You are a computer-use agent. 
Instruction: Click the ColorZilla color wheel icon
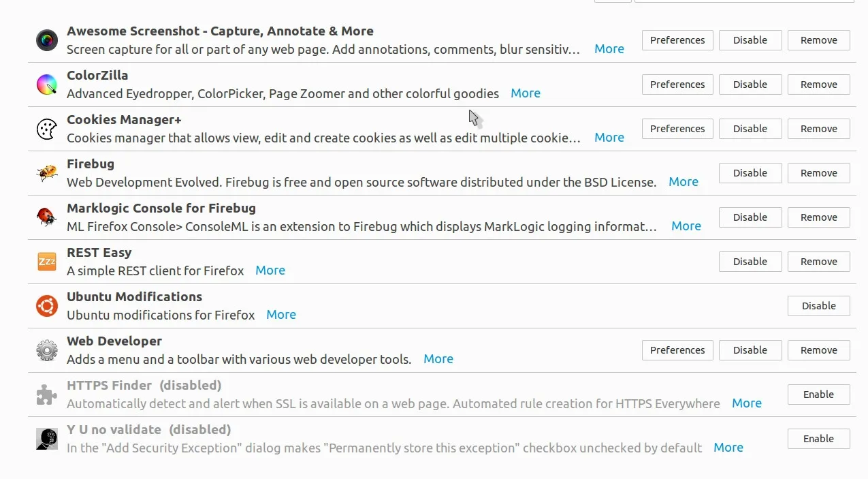coord(47,84)
